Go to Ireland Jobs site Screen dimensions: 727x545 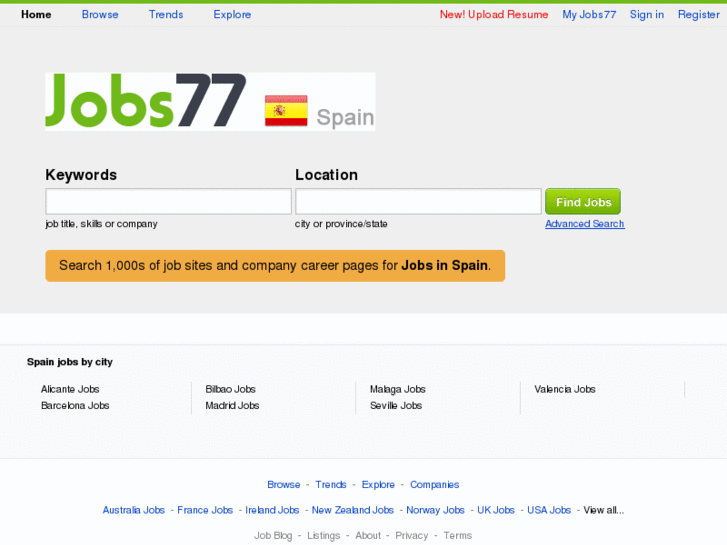click(x=272, y=510)
